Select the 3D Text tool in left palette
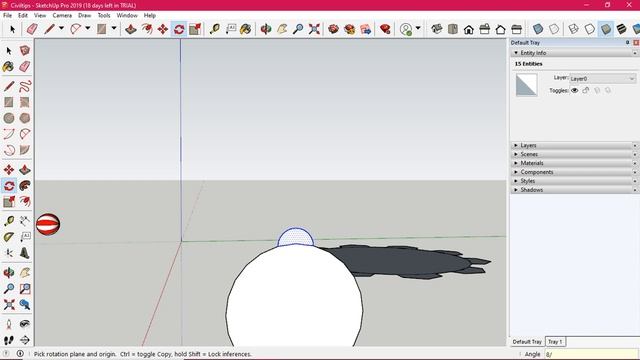 (24, 253)
